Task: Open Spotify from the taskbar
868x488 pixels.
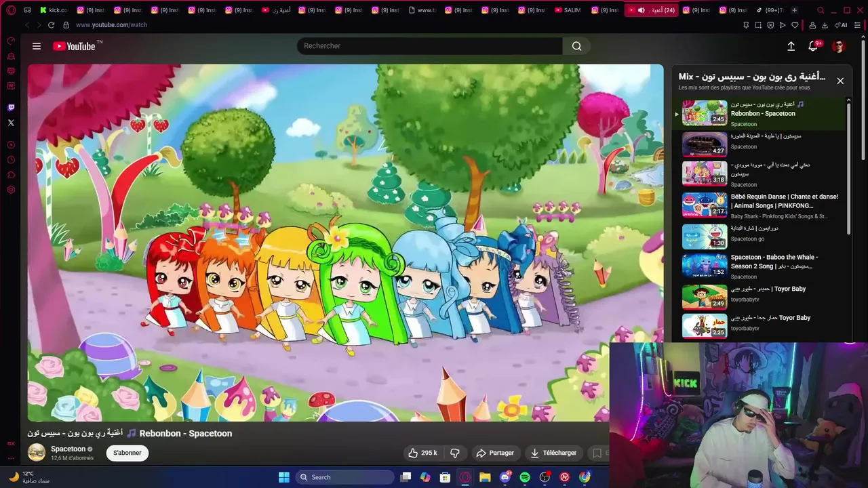Action: click(525, 477)
